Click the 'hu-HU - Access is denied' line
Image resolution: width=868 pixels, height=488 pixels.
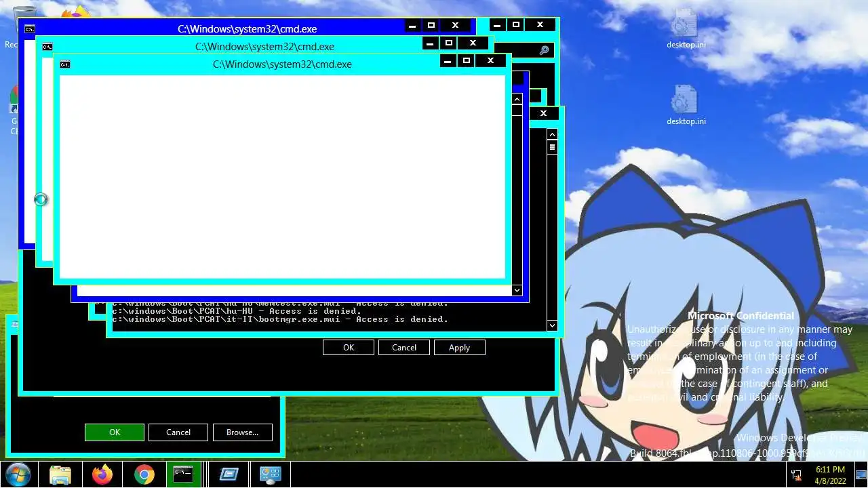237,311
